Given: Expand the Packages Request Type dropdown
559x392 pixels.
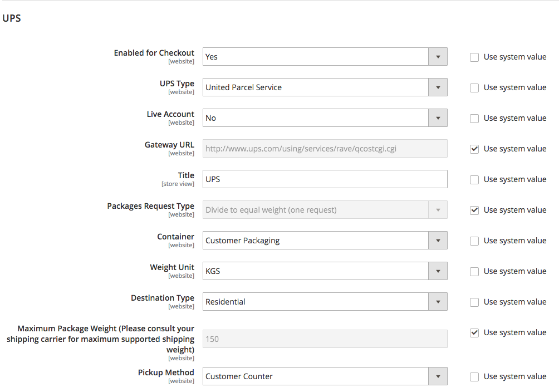Looking at the screenshot, I should [438, 209].
